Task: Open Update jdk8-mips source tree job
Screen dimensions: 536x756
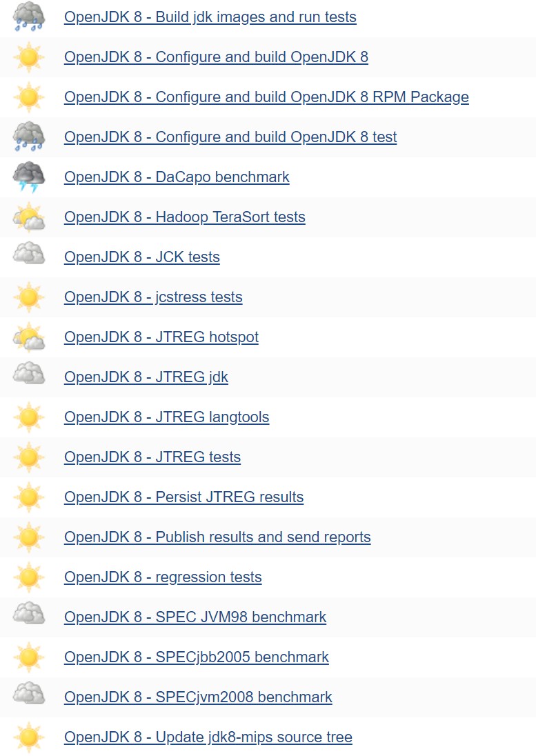Action: [208, 737]
